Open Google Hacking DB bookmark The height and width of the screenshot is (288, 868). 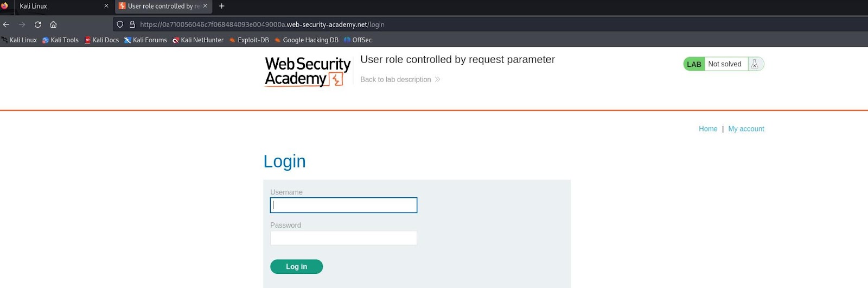306,40
